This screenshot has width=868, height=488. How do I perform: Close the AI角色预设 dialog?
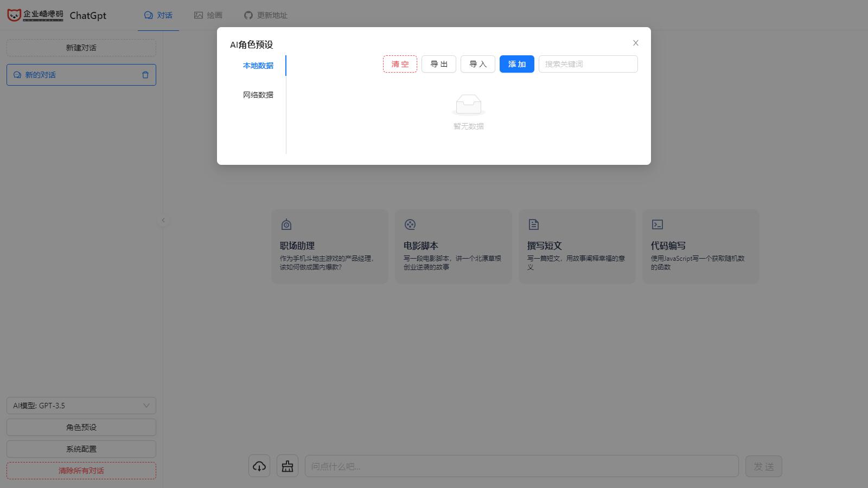(636, 43)
